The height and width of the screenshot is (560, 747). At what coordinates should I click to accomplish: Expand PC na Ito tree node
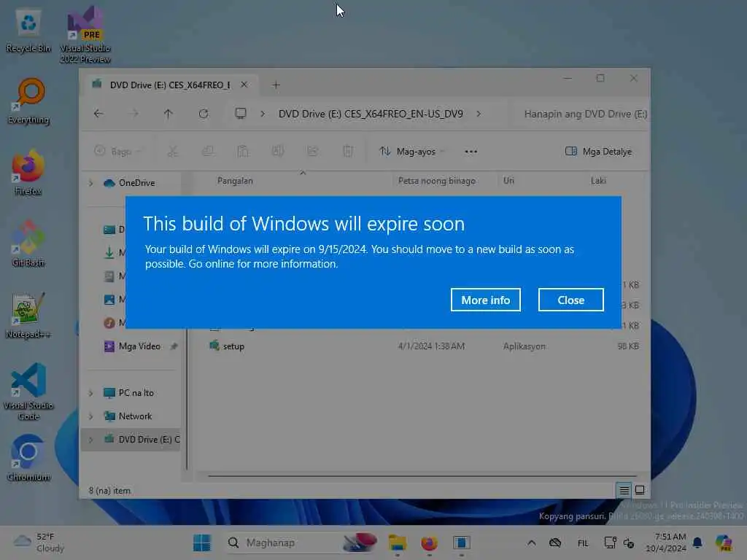click(x=91, y=393)
